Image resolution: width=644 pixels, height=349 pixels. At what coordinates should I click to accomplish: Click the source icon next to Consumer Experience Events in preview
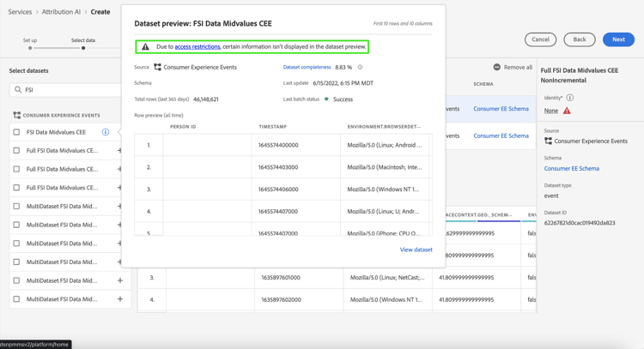(x=157, y=67)
